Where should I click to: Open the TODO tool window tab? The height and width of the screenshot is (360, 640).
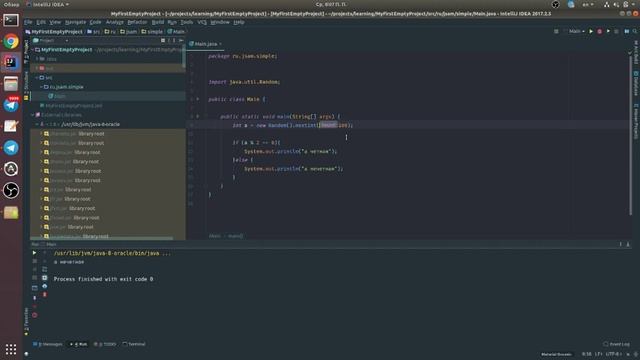(105, 344)
